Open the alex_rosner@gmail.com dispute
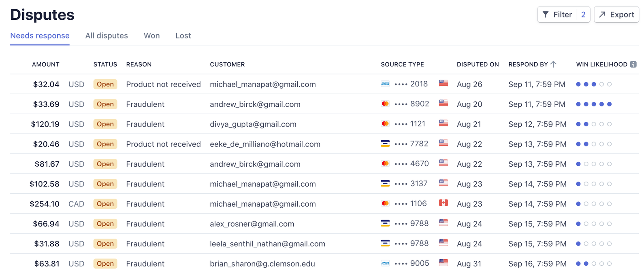This screenshot has height=271, width=644. (252, 224)
